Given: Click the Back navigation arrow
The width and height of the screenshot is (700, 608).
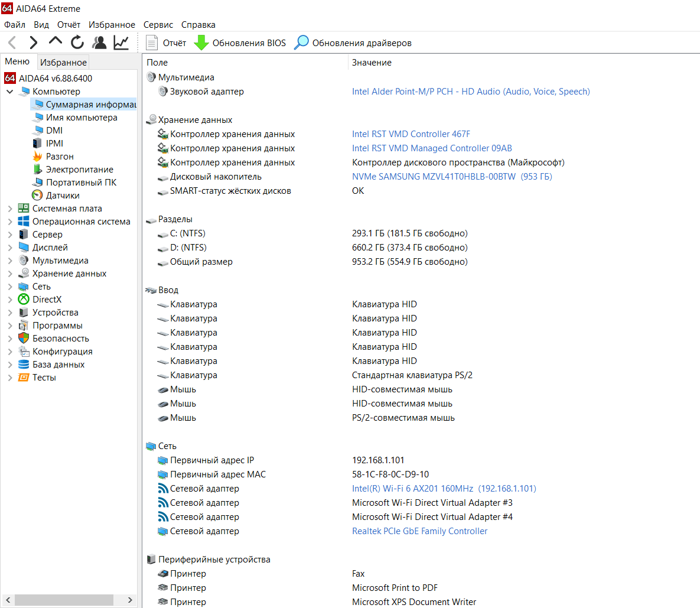Looking at the screenshot, I should (x=12, y=43).
